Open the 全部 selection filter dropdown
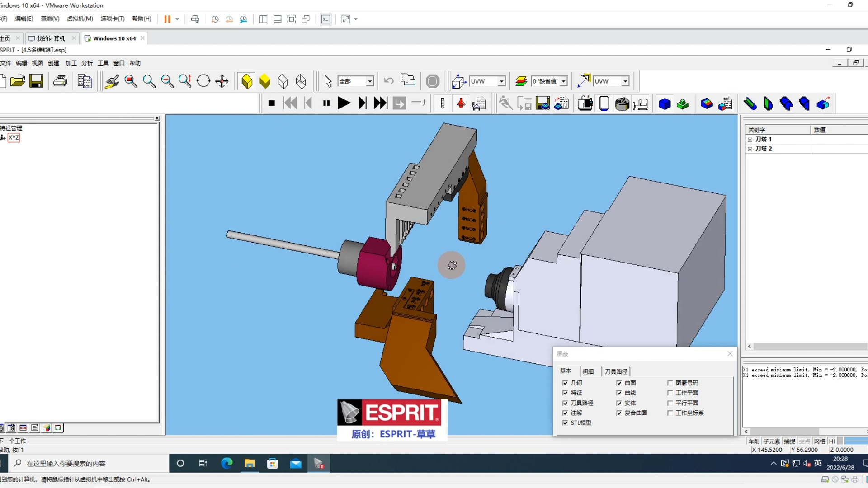Image resolution: width=868 pixels, height=488 pixels. [370, 81]
